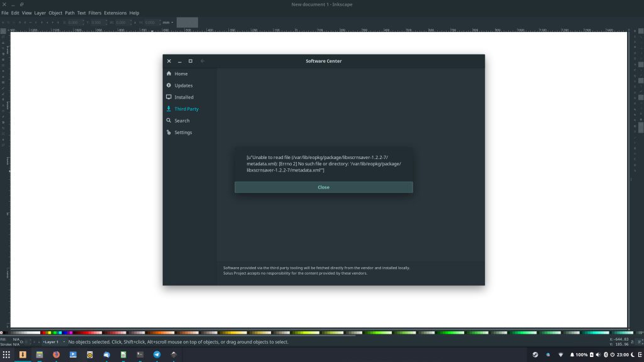Open volume control in system tray
The height and width of the screenshot is (362, 644).
tap(598, 354)
